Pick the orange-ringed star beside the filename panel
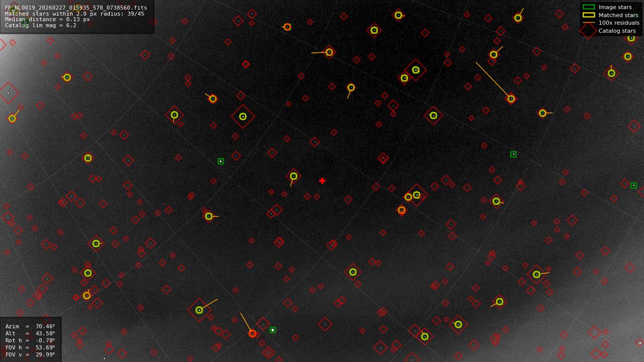This screenshot has width=644, height=362. [x=287, y=27]
